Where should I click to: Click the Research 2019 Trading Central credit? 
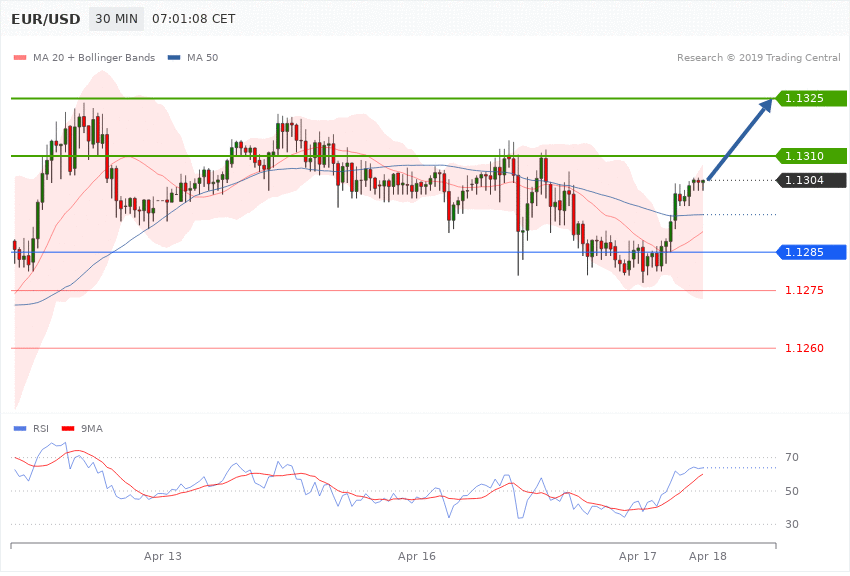pos(758,57)
